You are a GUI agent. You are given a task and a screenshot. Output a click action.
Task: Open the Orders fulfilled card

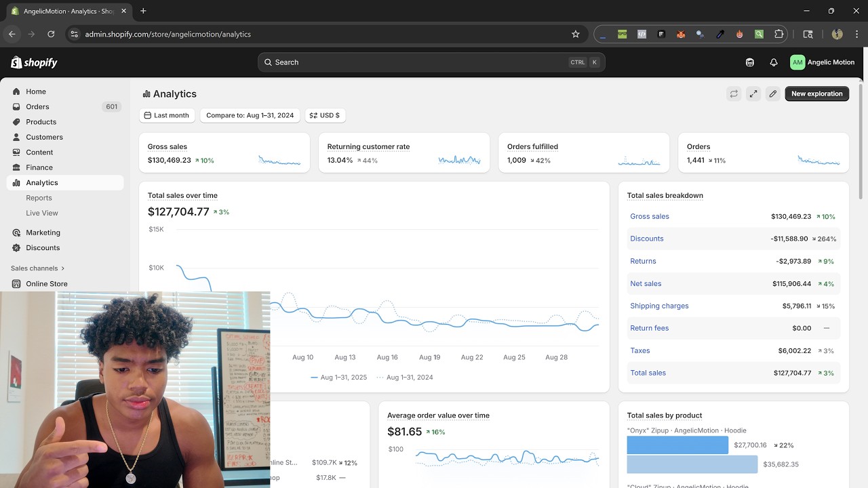pos(584,152)
